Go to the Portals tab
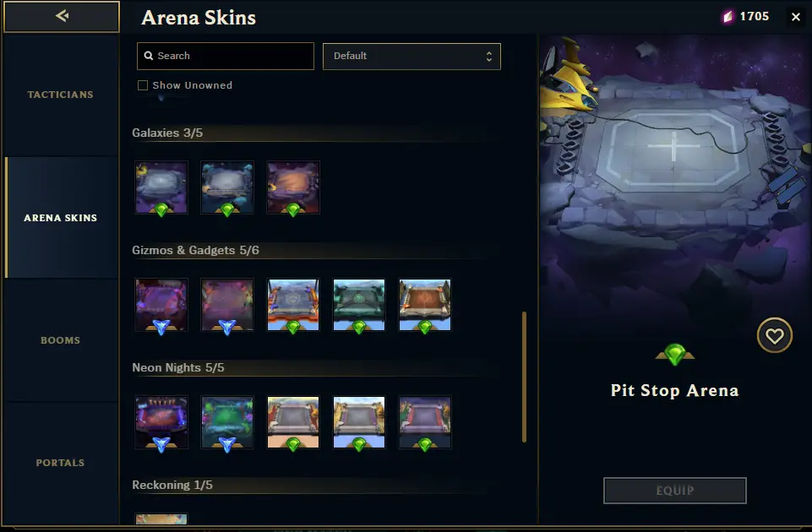Screen dimensions: 812x532 click(61, 463)
